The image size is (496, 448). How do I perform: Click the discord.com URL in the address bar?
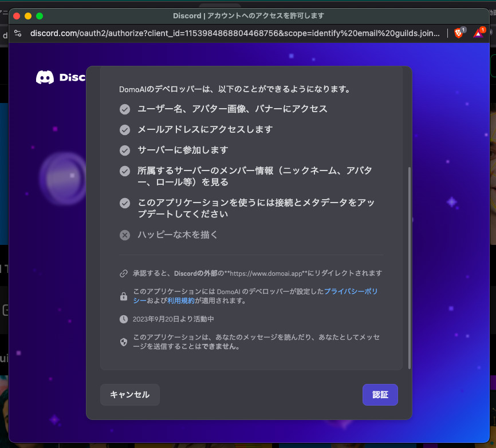pyautogui.click(x=235, y=33)
